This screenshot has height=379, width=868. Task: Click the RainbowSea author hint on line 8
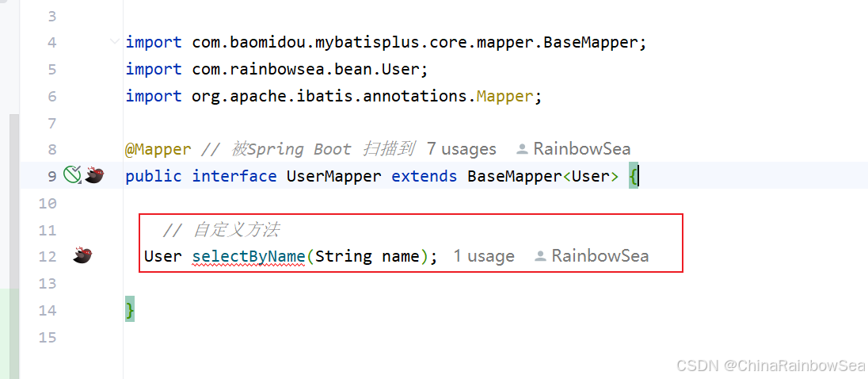[573, 149]
